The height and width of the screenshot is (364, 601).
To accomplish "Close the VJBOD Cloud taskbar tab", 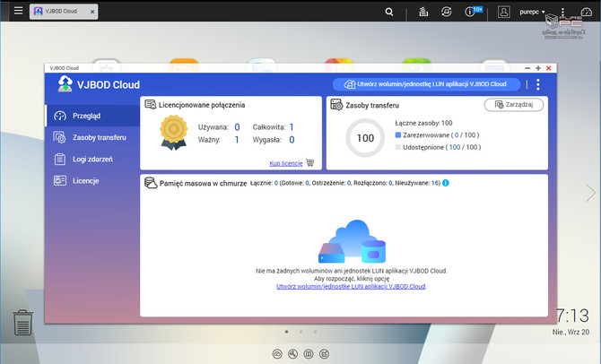I will [x=92, y=12].
